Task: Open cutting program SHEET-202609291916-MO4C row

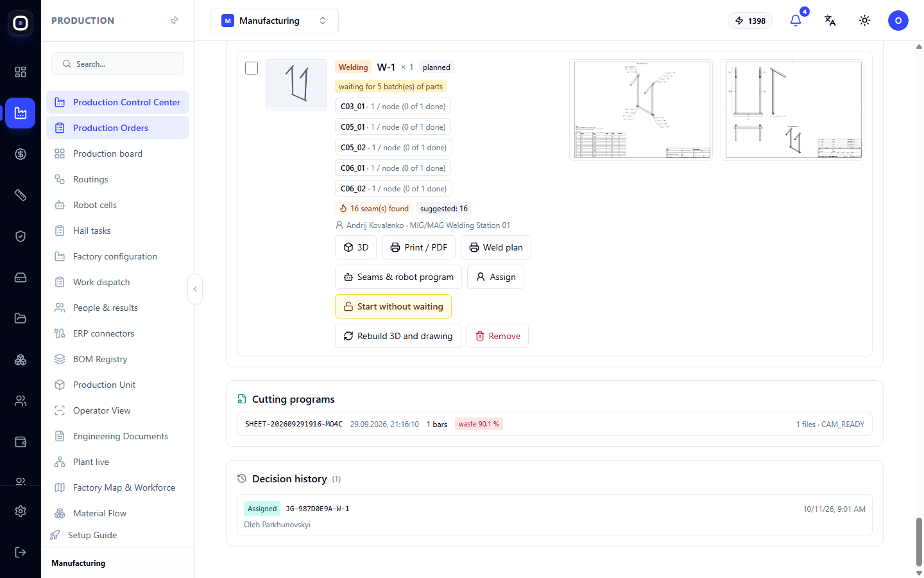Action: 554,424
